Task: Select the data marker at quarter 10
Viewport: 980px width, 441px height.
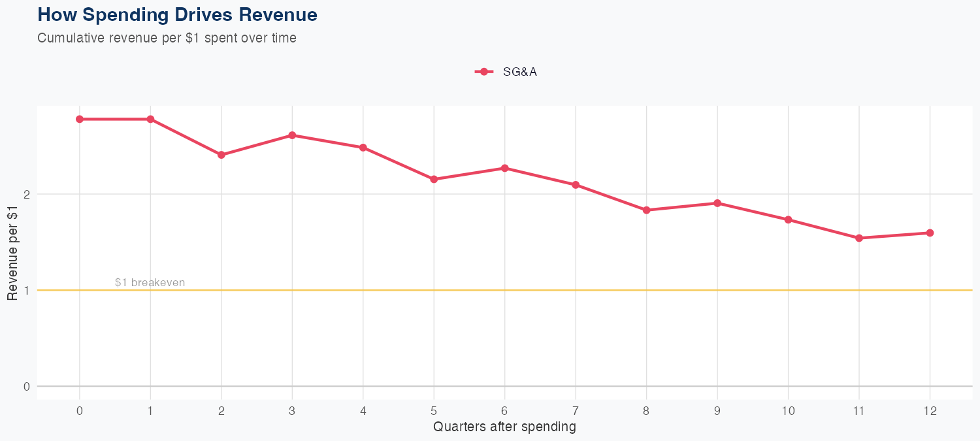Action: [788, 220]
